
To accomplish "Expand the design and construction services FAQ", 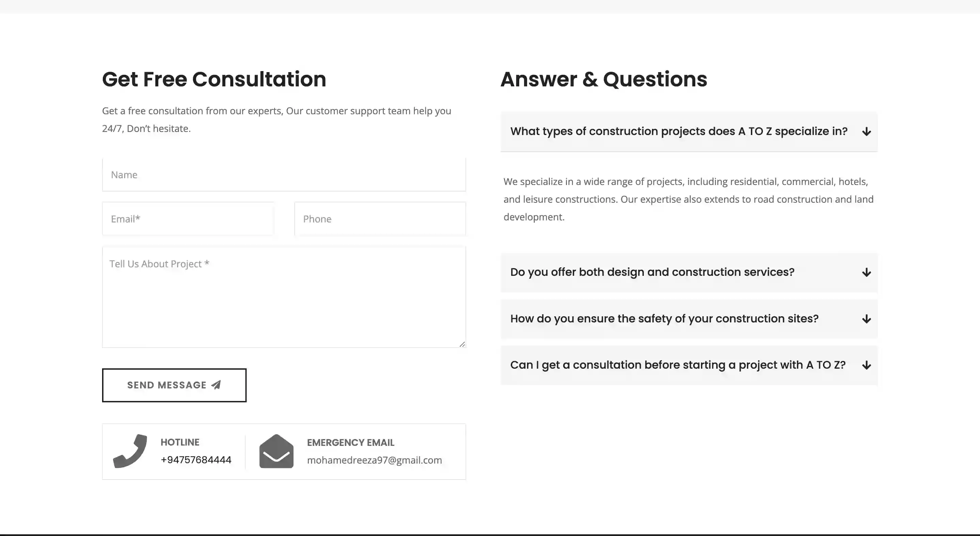I will [x=689, y=271].
